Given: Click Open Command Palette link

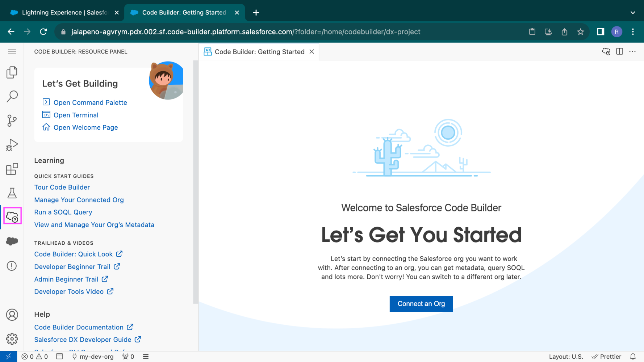Looking at the screenshot, I should [x=90, y=102].
